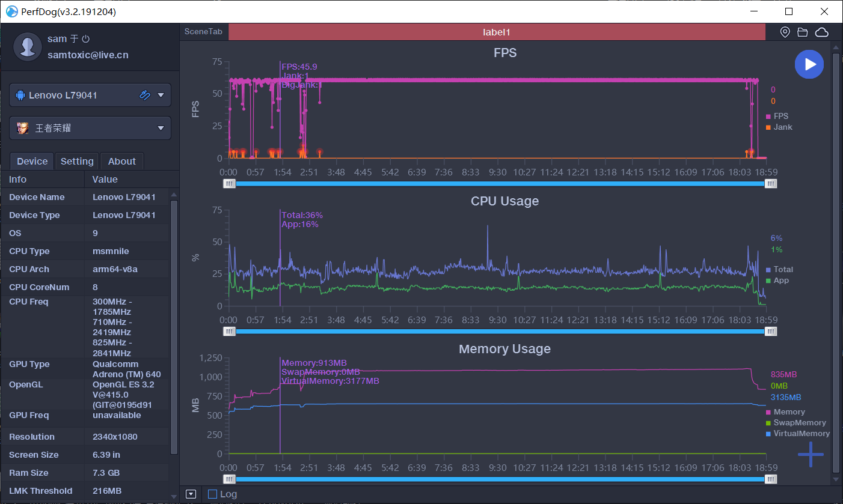The width and height of the screenshot is (843, 504).
Task: Open the cloud upload icon
Action: coord(821,32)
